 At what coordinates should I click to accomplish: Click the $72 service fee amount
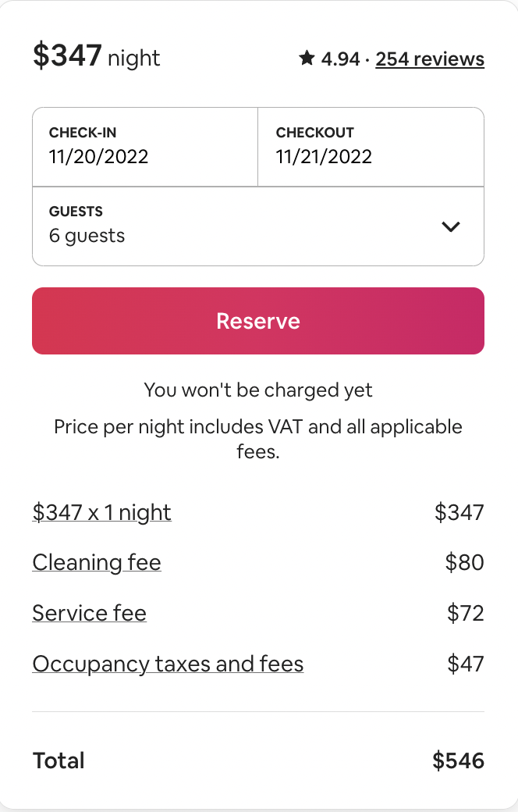465,613
